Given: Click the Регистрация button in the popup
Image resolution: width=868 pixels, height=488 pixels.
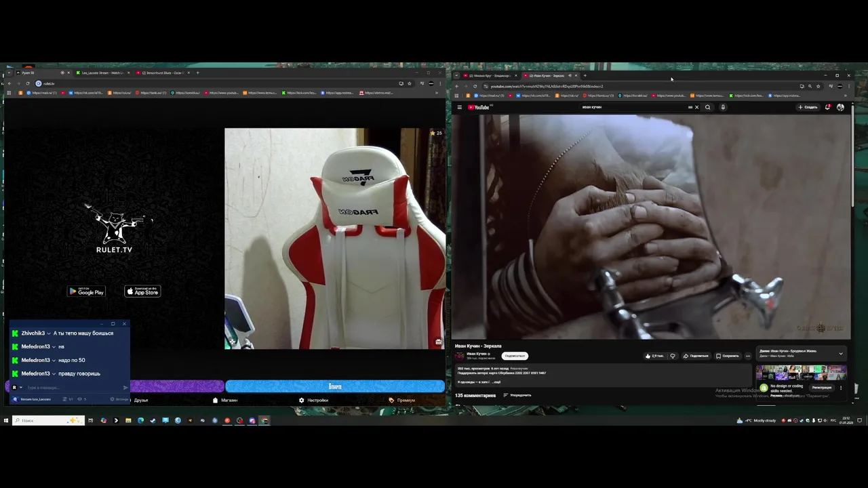Looking at the screenshot, I should [821, 388].
